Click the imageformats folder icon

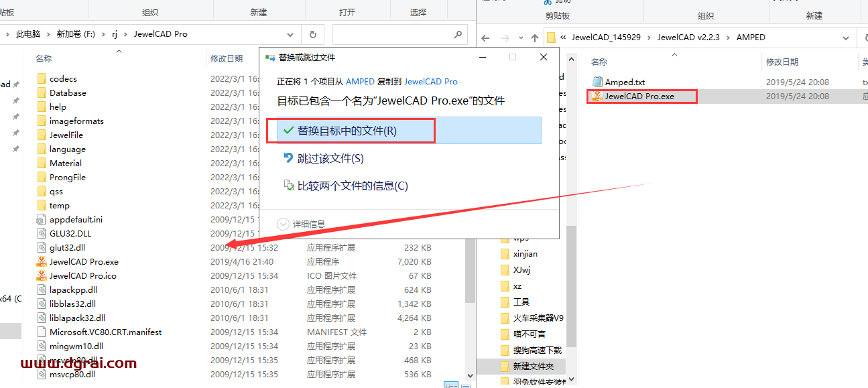point(42,121)
